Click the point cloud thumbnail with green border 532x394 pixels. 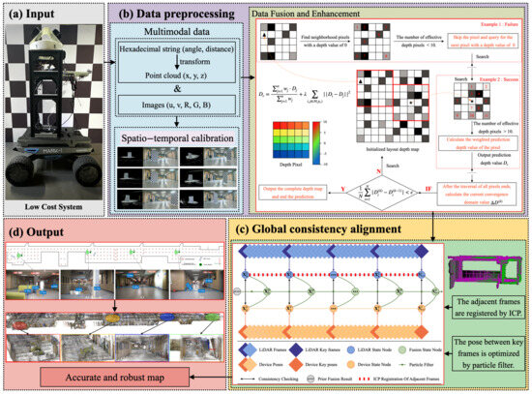pyautogui.click(x=196, y=348)
